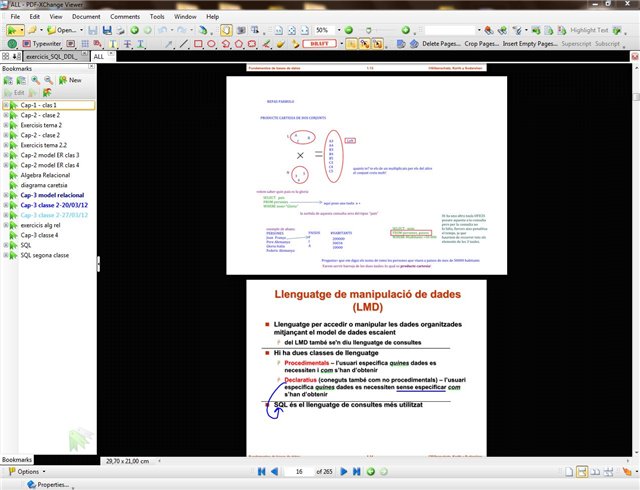The width and height of the screenshot is (640, 490).
Task: Click the green Zoom In button
Action: click(x=405, y=30)
